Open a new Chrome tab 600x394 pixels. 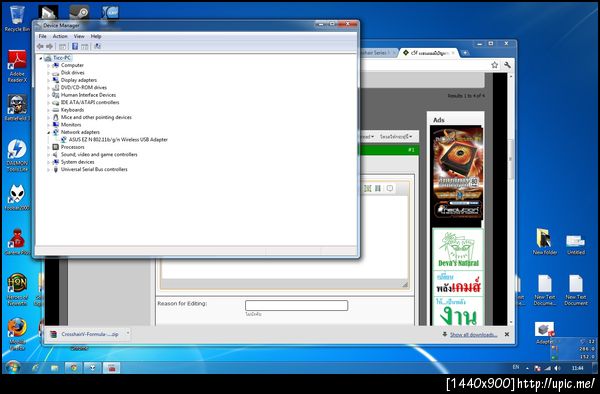point(465,53)
